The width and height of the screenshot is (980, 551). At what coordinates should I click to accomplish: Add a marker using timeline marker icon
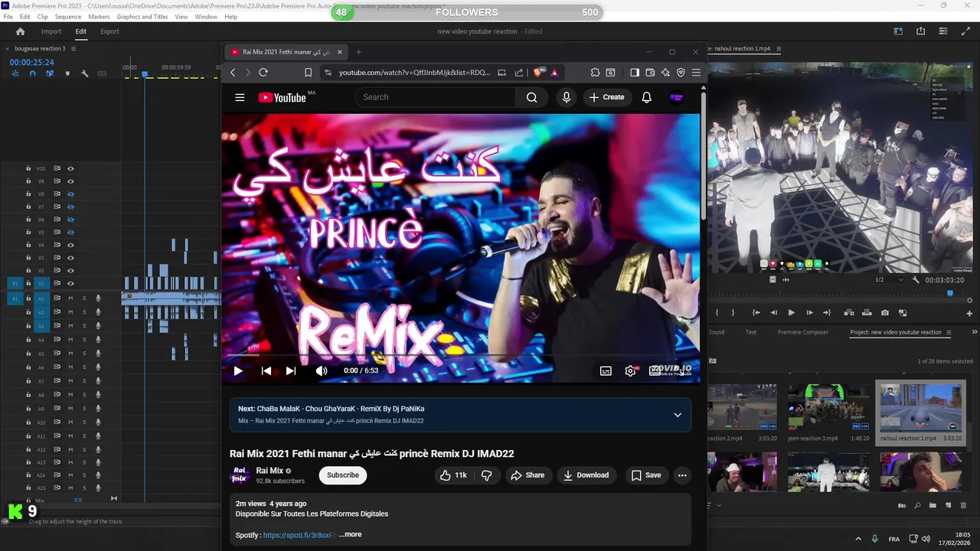coord(67,73)
